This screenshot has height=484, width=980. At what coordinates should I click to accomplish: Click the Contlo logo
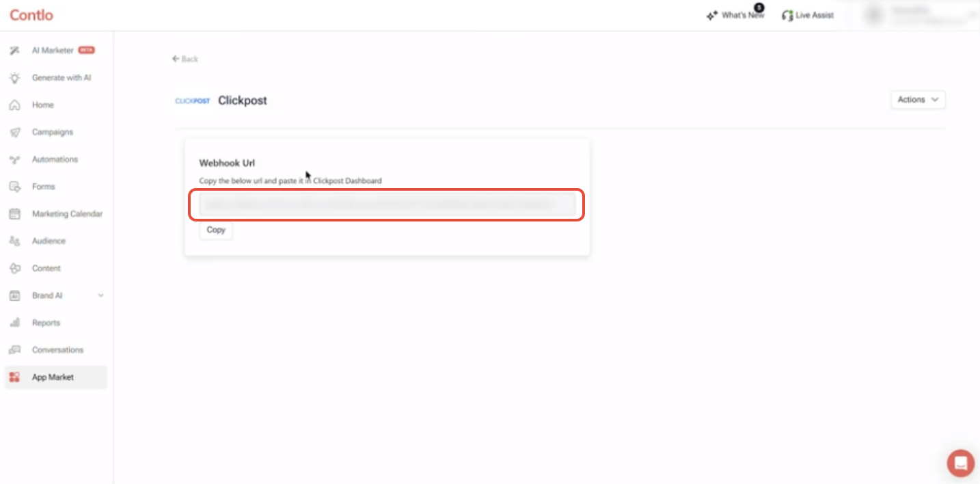[x=31, y=15]
